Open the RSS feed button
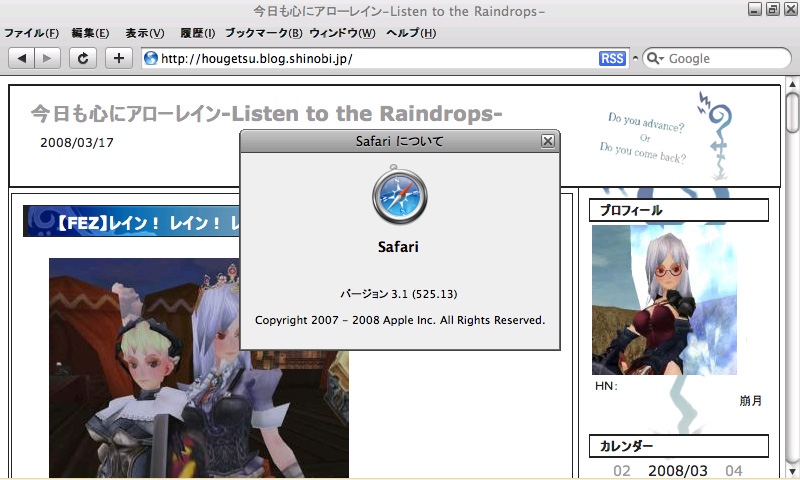Image resolution: width=800 pixels, height=480 pixels. tap(612, 59)
